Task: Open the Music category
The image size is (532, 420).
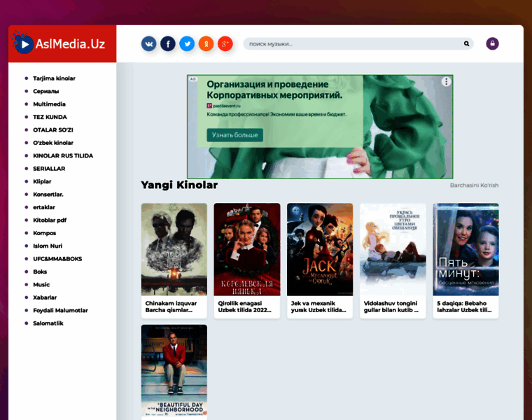Action: point(41,285)
